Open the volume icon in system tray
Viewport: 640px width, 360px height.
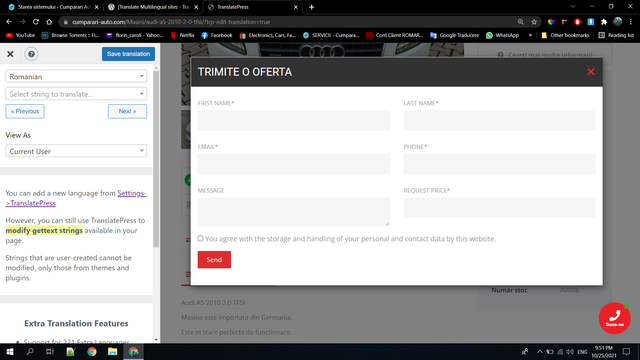pyautogui.click(x=570, y=352)
